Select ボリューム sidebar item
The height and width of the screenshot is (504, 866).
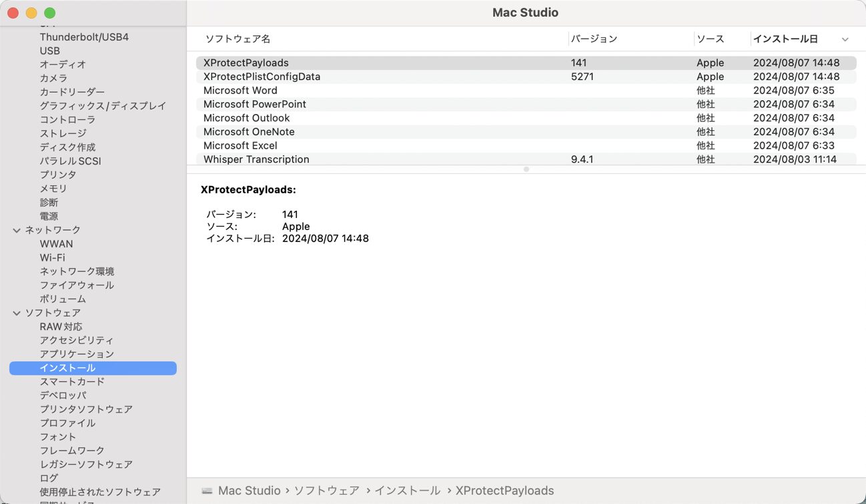point(63,299)
